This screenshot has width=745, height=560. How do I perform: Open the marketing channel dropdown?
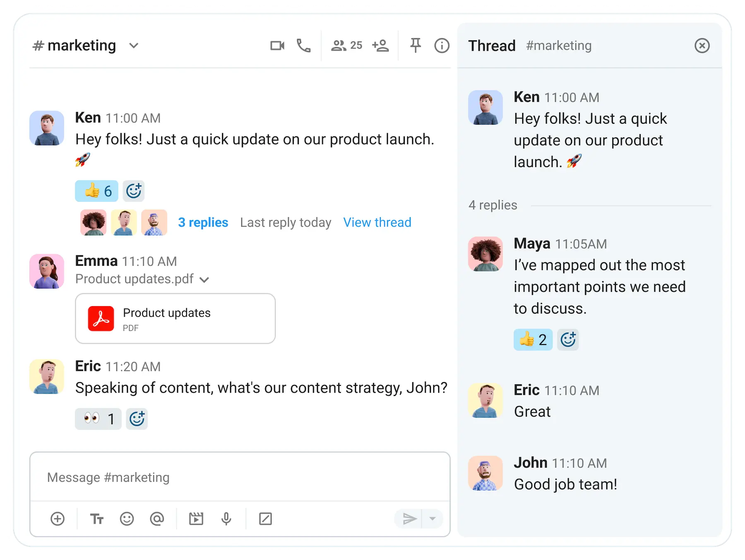click(x=133, y=45)
